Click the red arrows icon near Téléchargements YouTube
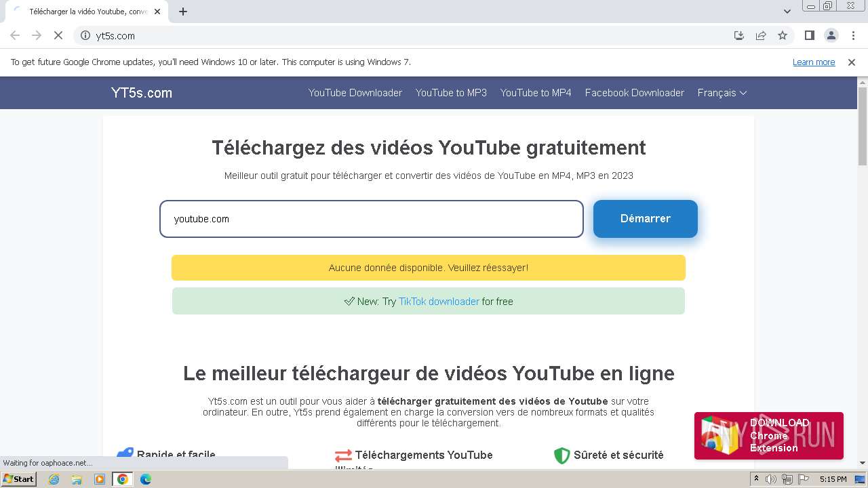Viewport: 868px width, 488px height. pyautogui.click(x=343, y=455)
